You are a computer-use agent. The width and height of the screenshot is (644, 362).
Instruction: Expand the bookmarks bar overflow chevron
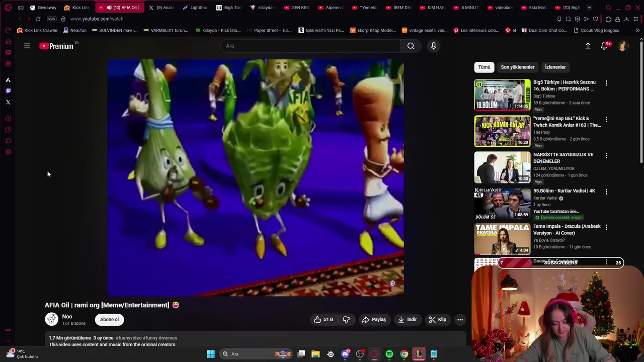(x=637, y=30)
